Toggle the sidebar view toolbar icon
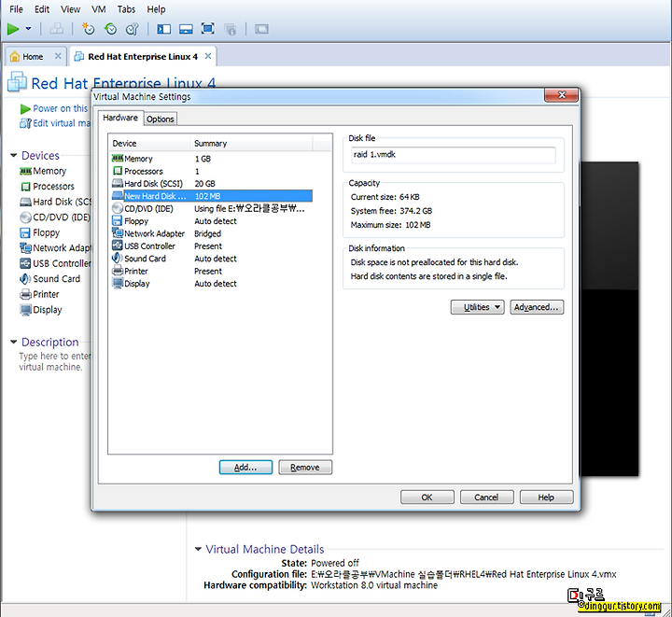This screenshot has height=617, width=672. point(163,29)
